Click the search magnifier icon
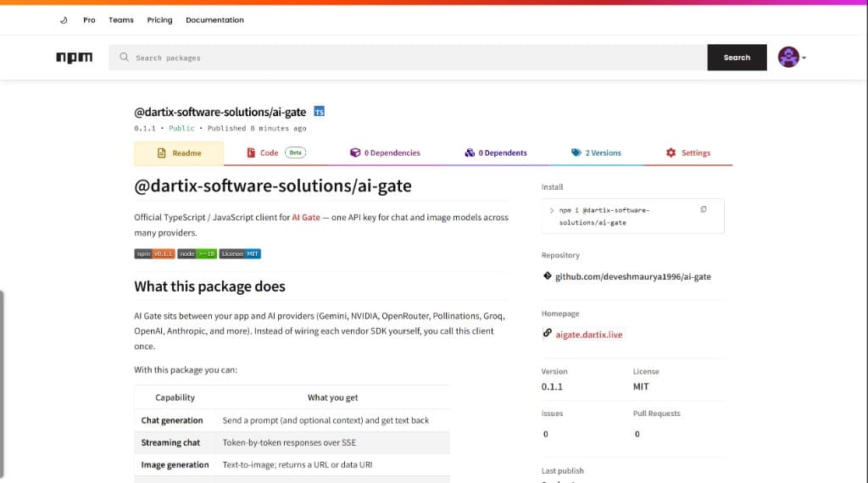 124,58
